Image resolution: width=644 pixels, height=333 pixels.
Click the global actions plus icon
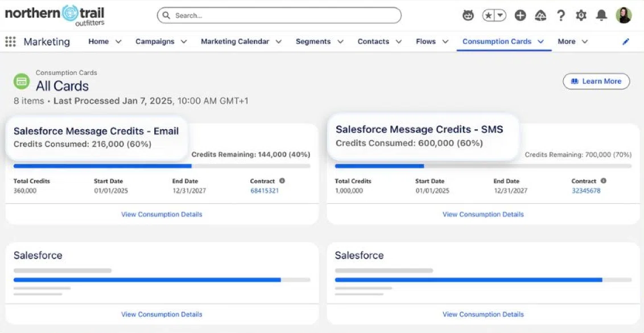[x=521, y=15]
